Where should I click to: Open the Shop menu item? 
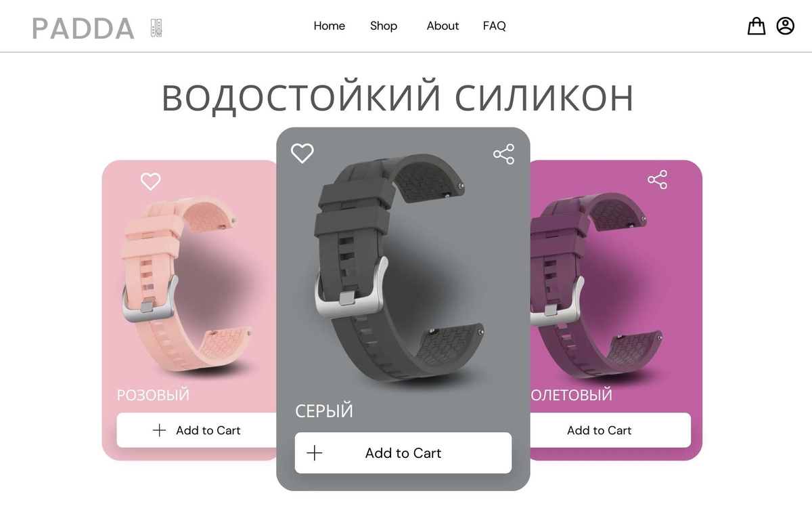click(384, 26)
